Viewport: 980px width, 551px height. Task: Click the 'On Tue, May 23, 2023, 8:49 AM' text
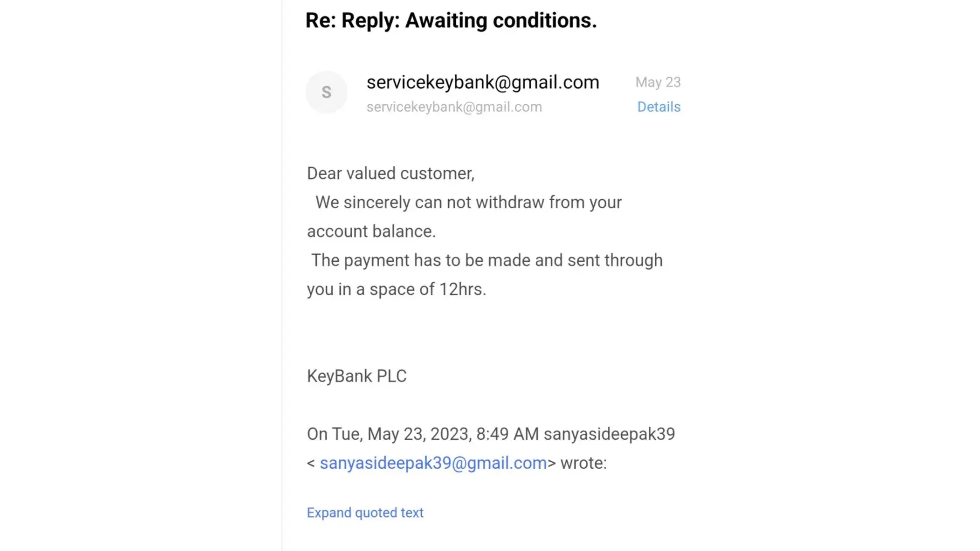pos(423,434)
